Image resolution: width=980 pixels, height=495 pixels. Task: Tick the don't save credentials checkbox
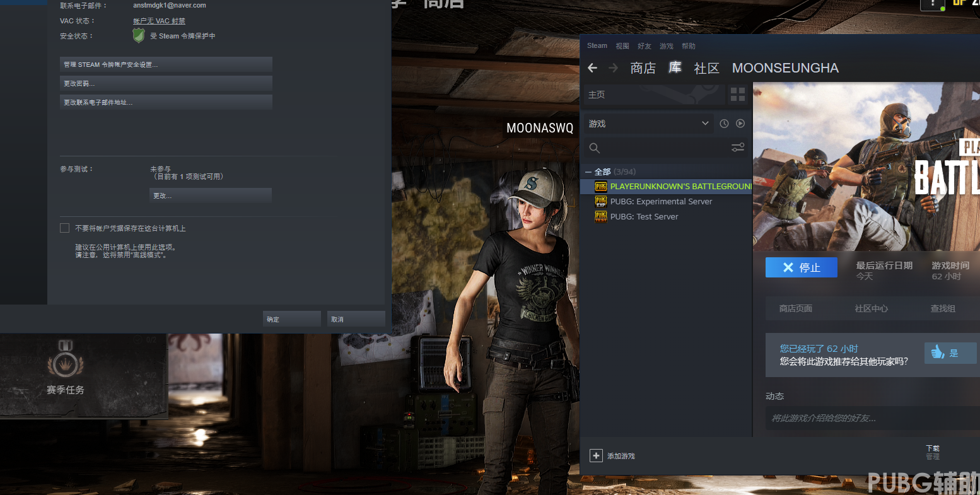pyautogui.click(x=64, y=228)
